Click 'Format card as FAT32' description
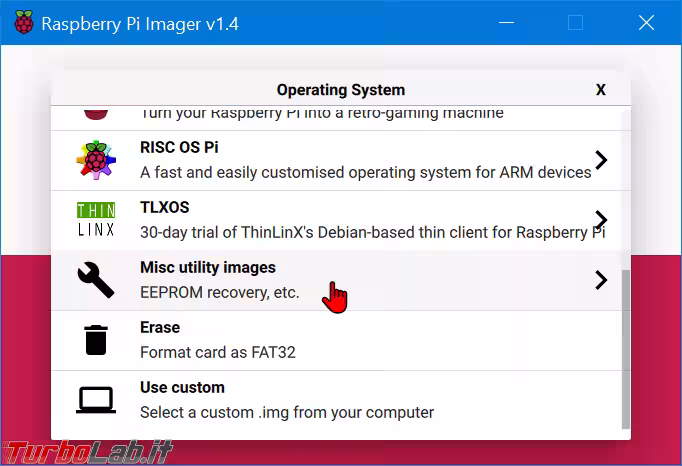This screenshot has height=466, width=682. coord(217,352)
